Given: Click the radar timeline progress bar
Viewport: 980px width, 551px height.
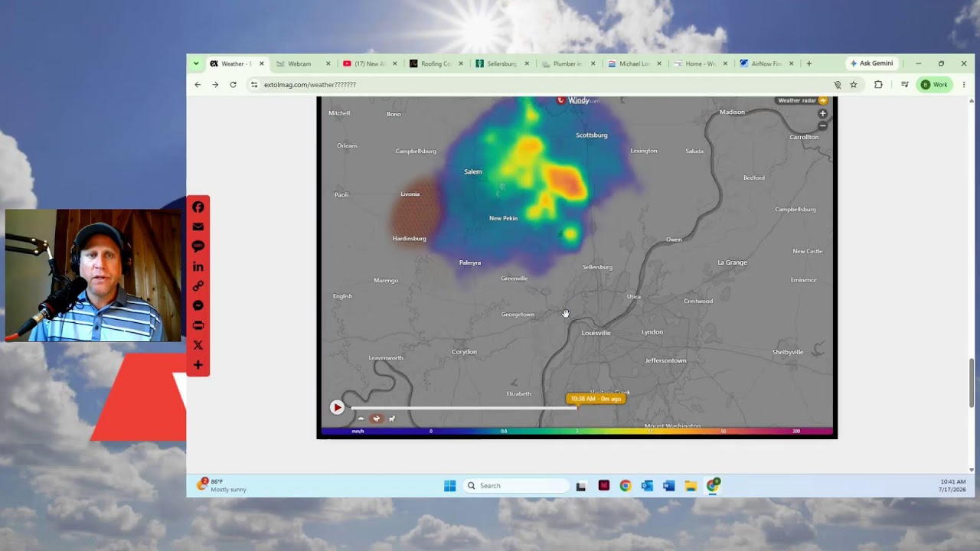Looking at the screenshot, I should point(464,408).
